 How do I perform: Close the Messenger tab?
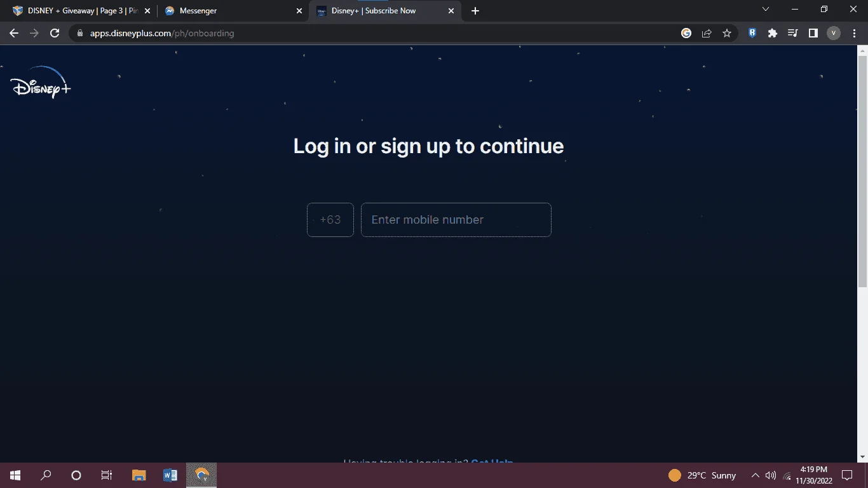pyautogui.click(x=299, y=11)
